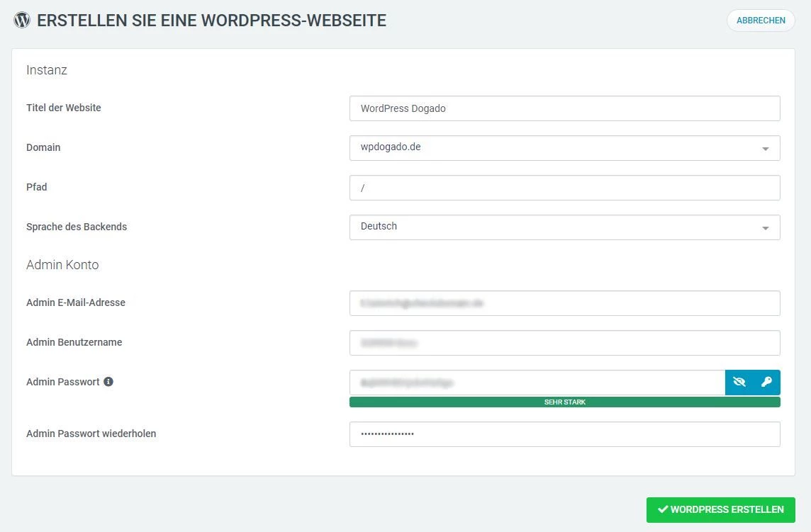Click the Sprache des Backends label
The image size is (811, 532).
pyautogui.click(x=77, y=227)
